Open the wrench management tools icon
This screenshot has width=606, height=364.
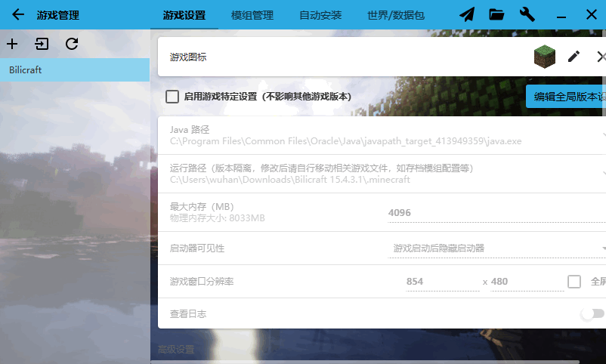pos(527,15)
